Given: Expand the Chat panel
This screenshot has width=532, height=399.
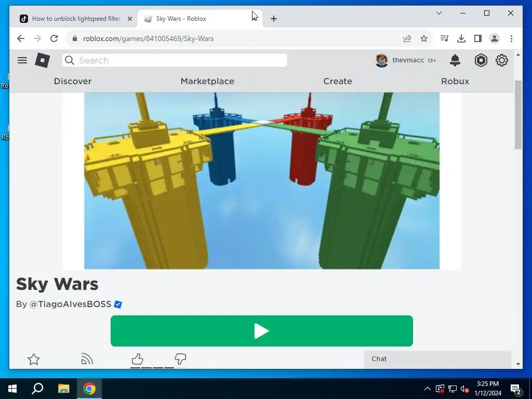Looking at the screenshot, I should pos(437,359).
